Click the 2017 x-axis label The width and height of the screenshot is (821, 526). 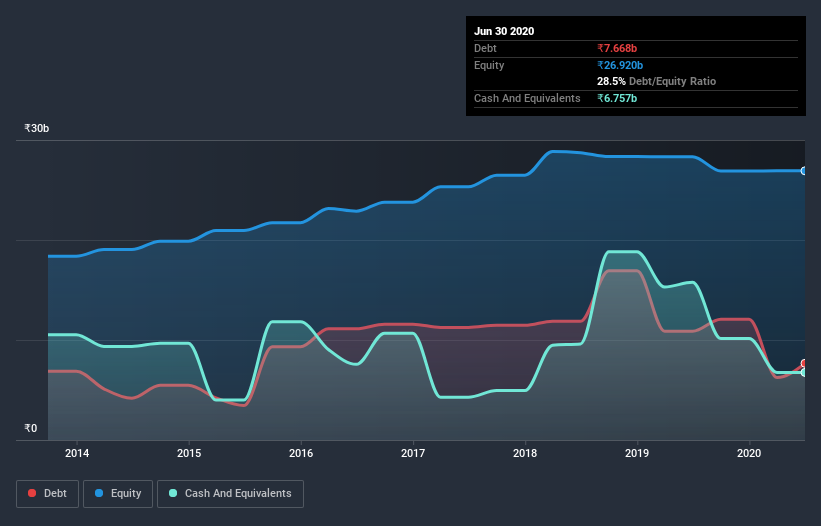point(413,453)
